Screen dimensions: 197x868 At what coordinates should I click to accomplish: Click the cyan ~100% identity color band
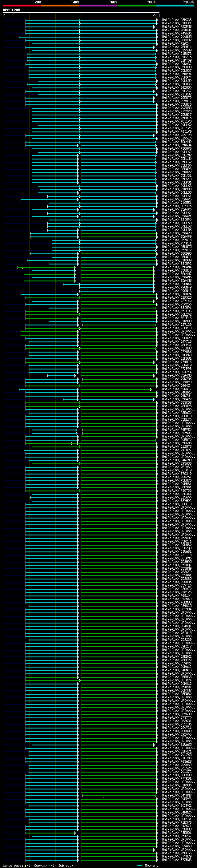175,6
